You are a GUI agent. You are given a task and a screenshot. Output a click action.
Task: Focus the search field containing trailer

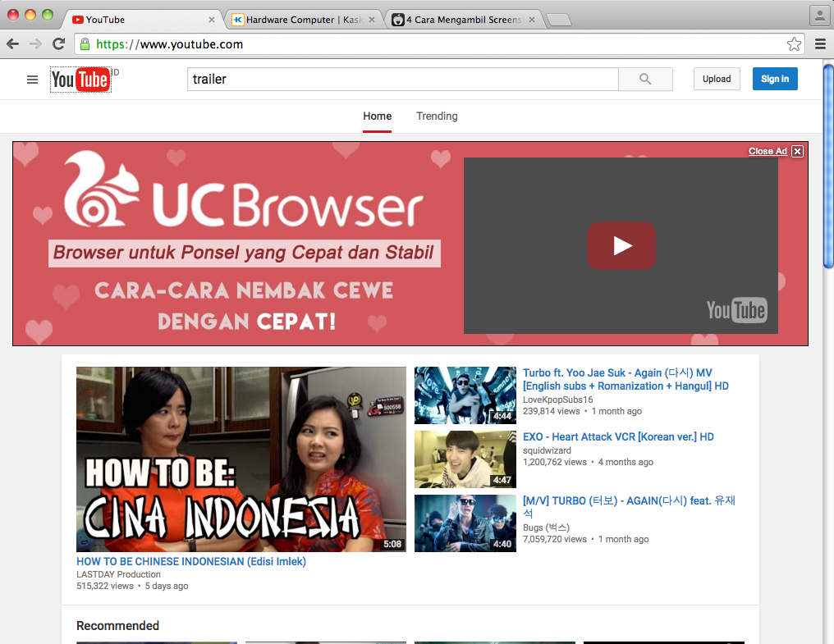403,80
